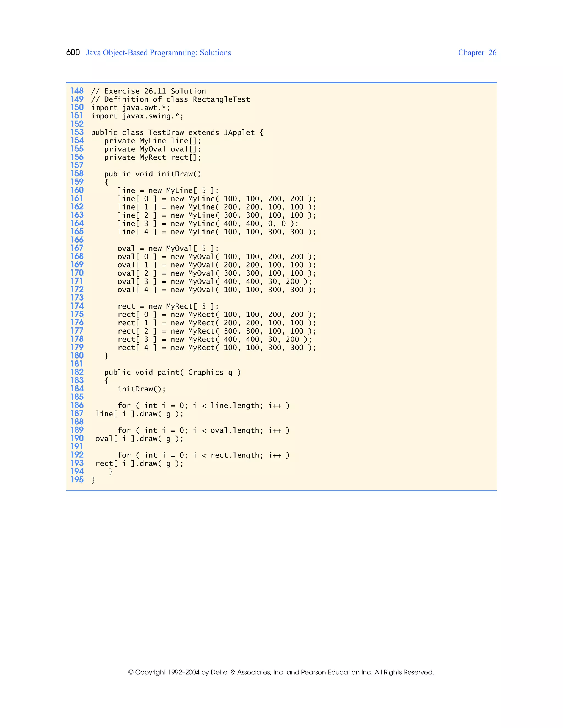Click the 'line[ 3 ]' statement with 0, 0
Image resolution: width=563 pixels, height=728 pixels.
pyautogui.click(x=208, y=224)
